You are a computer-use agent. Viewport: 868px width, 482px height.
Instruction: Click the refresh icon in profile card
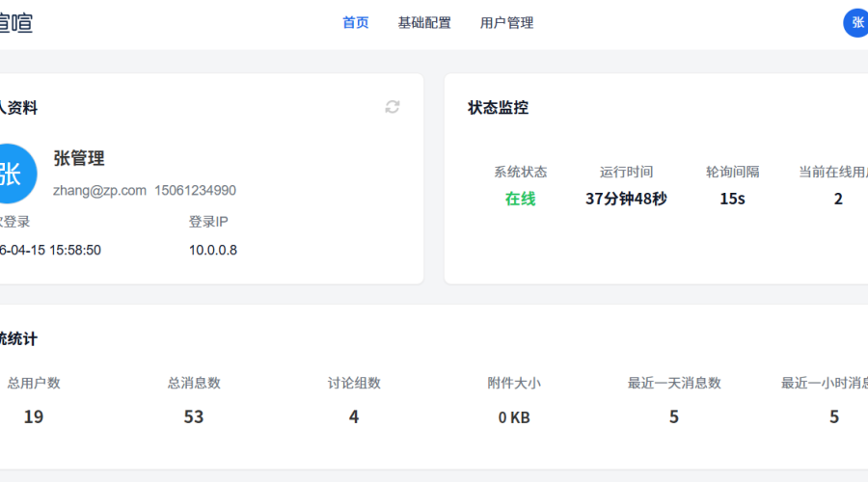click(x=393, y=107)
